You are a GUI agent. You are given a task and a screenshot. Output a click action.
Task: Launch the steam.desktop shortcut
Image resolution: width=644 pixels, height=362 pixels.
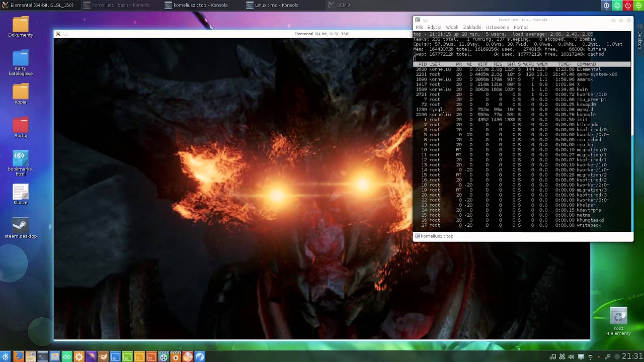[x=21, y=228]
